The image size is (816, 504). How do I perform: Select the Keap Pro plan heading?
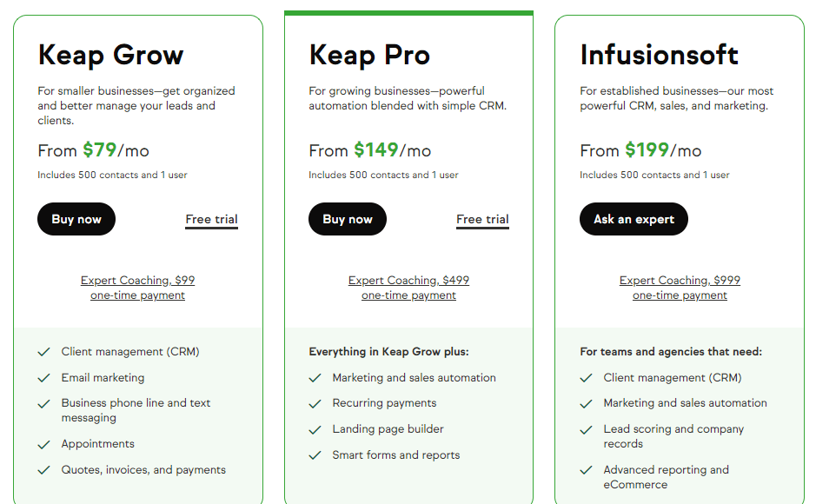pos(369,55)
